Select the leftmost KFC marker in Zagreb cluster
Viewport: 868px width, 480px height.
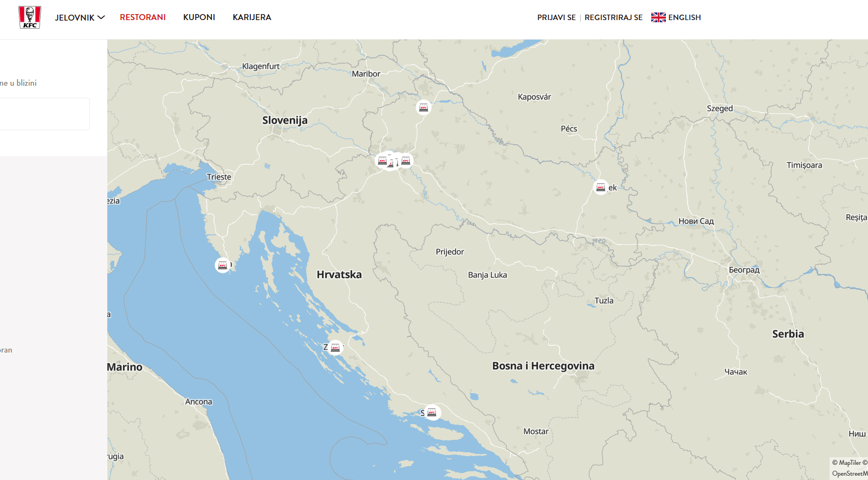coord(382,161)
